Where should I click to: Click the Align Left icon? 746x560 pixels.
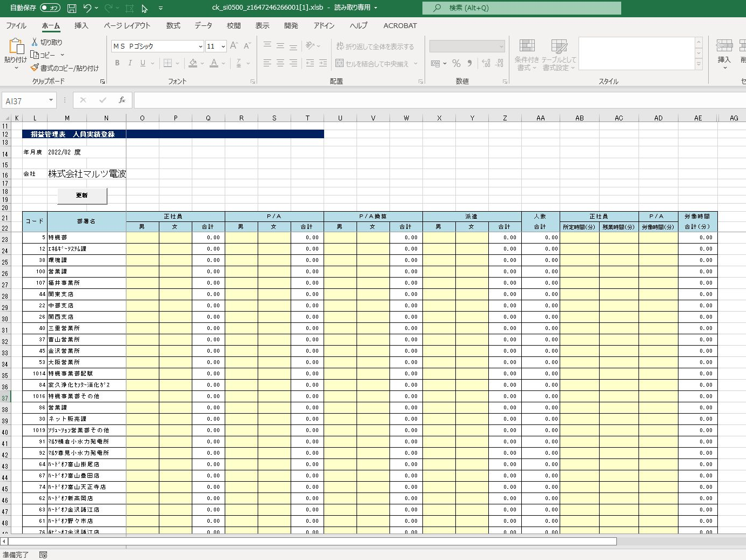tap(267, 63)
